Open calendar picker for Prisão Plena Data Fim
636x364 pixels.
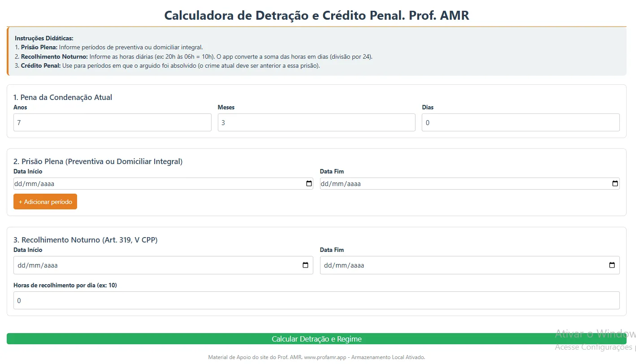[615, 184]
